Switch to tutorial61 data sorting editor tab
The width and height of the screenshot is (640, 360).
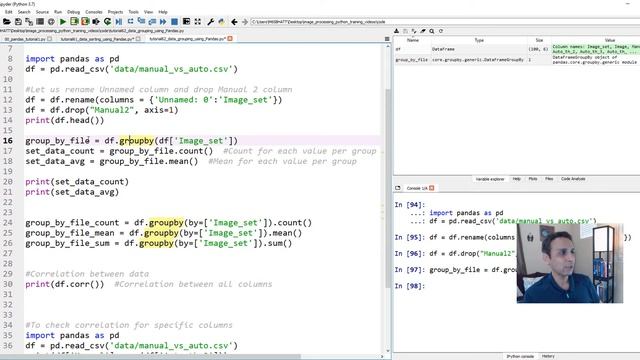coord(97,39)
